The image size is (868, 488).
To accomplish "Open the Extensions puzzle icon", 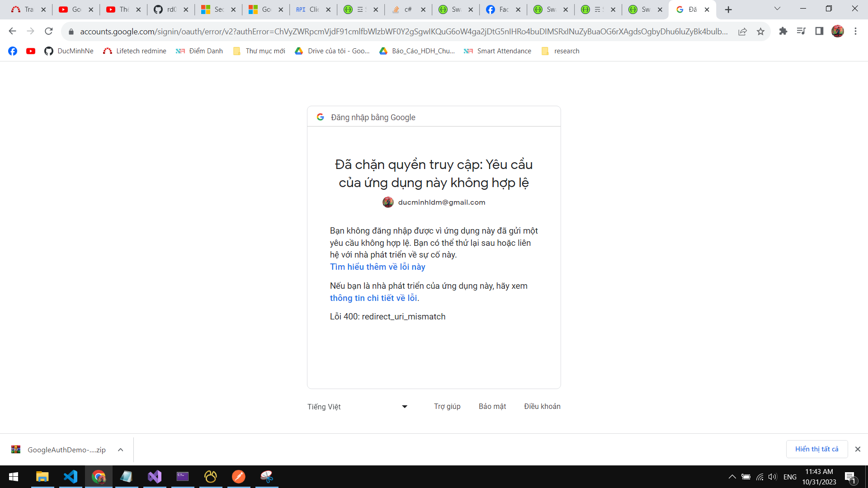I will coord(783,31).
